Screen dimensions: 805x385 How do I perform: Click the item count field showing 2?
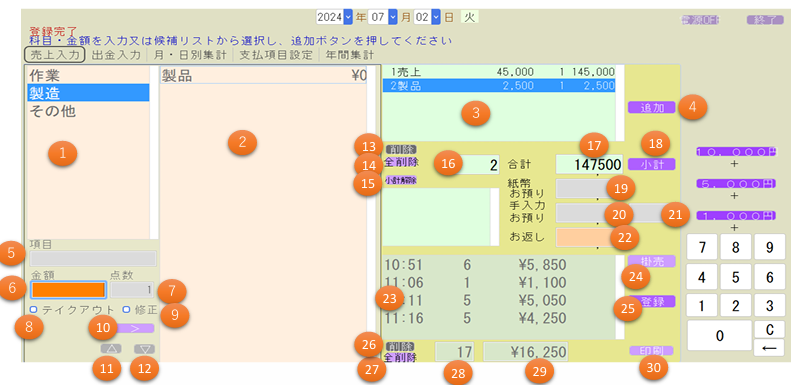point(474,165)
